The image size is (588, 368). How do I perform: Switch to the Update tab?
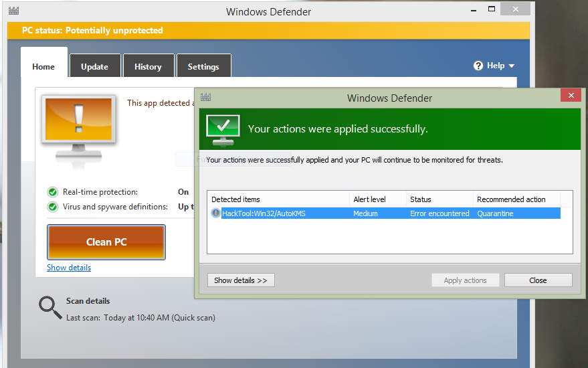coord(95,66)
